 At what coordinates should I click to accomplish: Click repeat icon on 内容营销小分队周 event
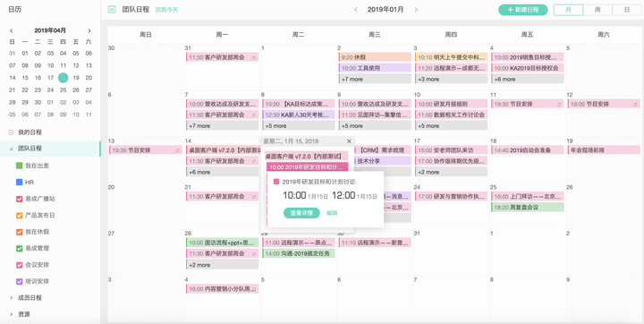click(254, 289)
